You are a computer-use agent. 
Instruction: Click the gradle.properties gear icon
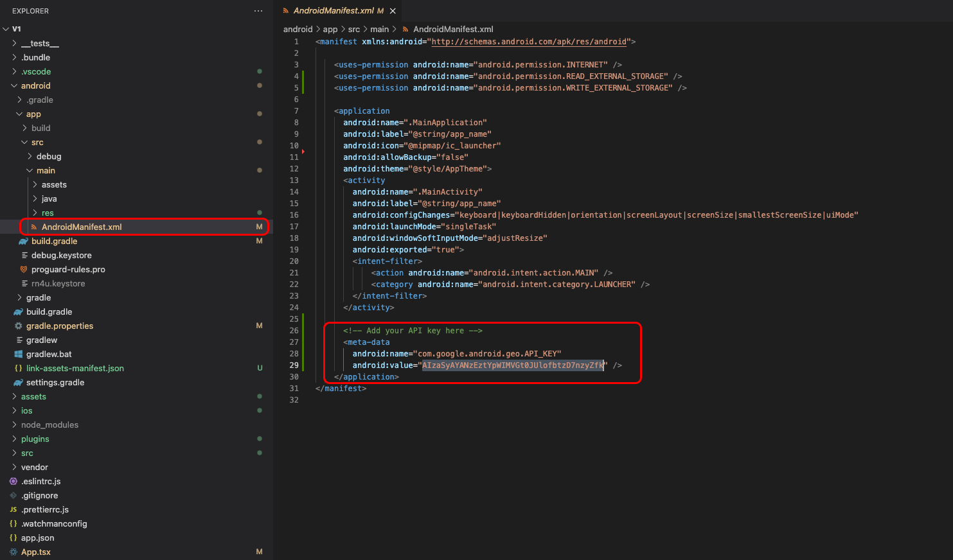(19, 326)
